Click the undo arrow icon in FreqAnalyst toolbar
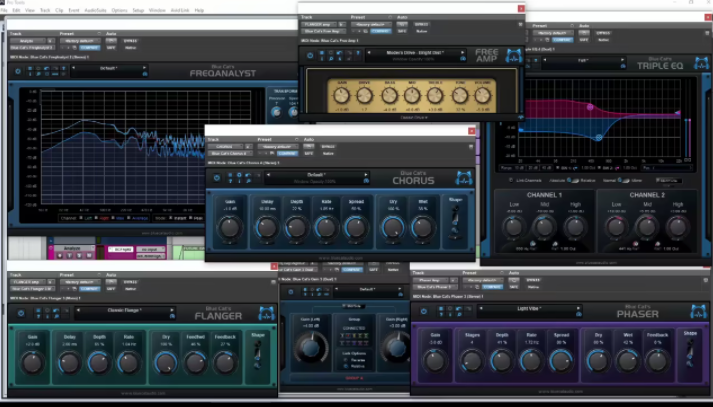This screenshot has width=713, height=407. (47, 69)
